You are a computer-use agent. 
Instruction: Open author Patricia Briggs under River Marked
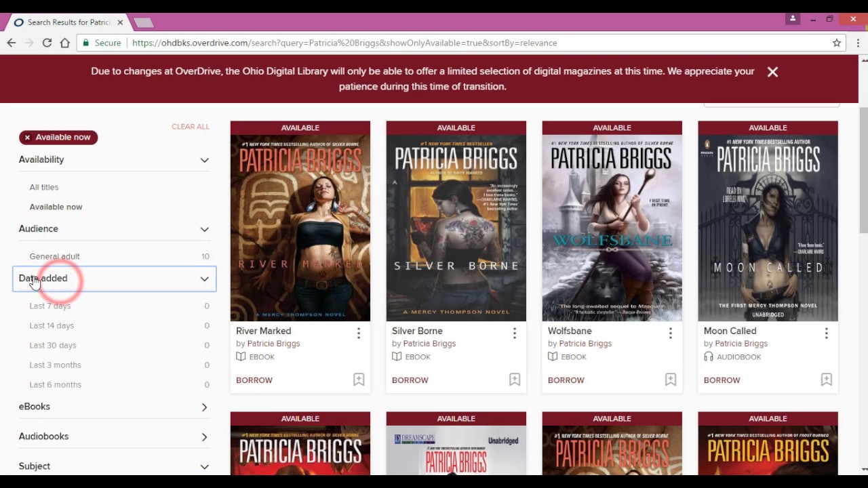pyautogui.click(x=274, y=344)
